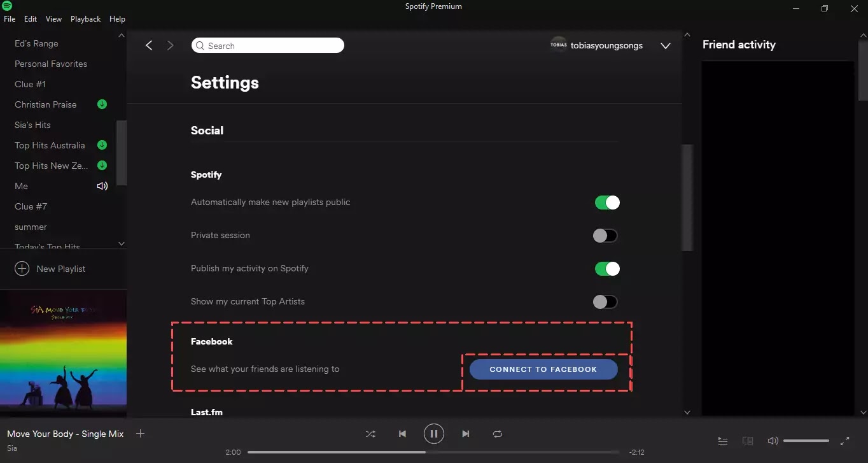Open the Clue #1 playlist
Viewport: 868px width, 463px height.
[x=30, y=84]
